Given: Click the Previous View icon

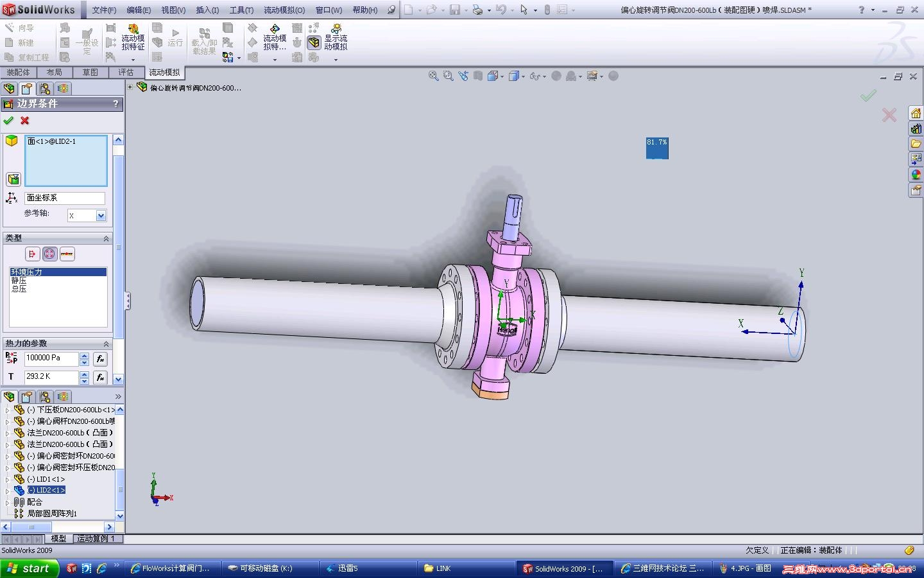Looking at the screenshot, I should pos(463,76).
